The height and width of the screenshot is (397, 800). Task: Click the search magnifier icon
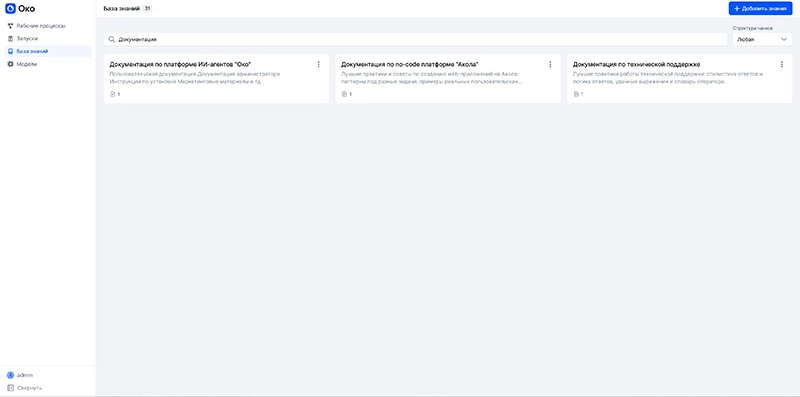[x=112, y=39]
